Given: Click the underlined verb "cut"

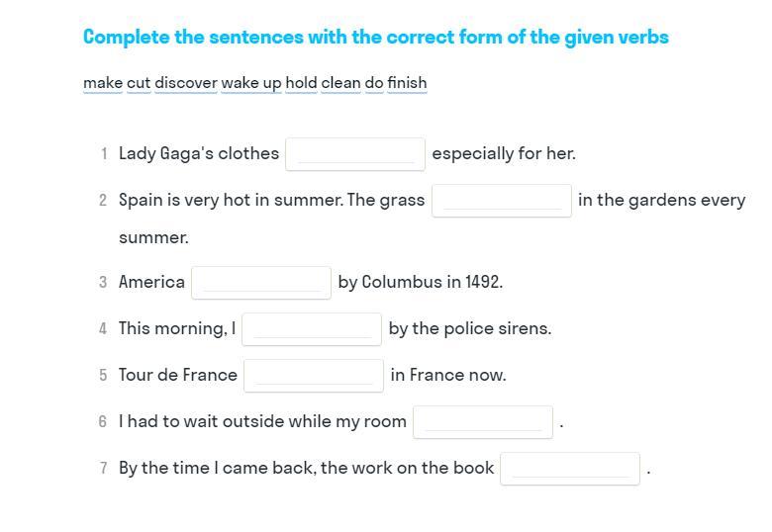Looking at the screenshot, I should click(x=139, y=83).
